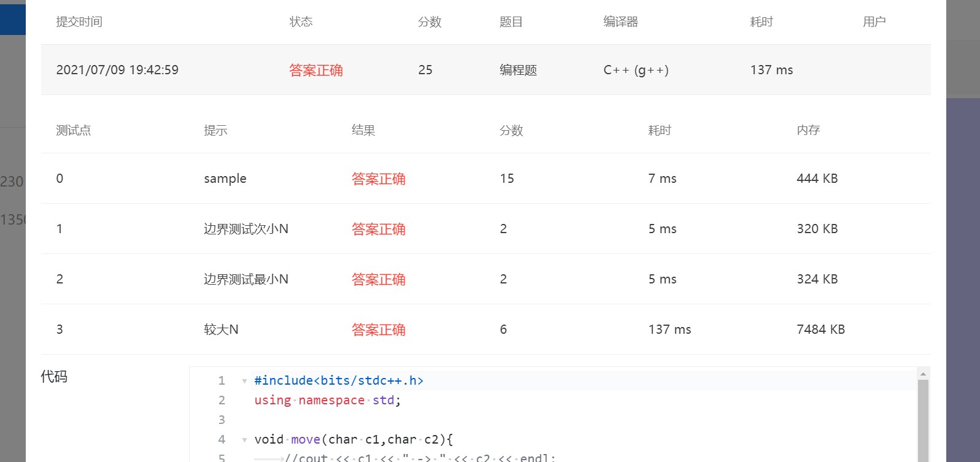Click the hint 边界测试最小N
980x462 pixels.
[x=246, y=279]
